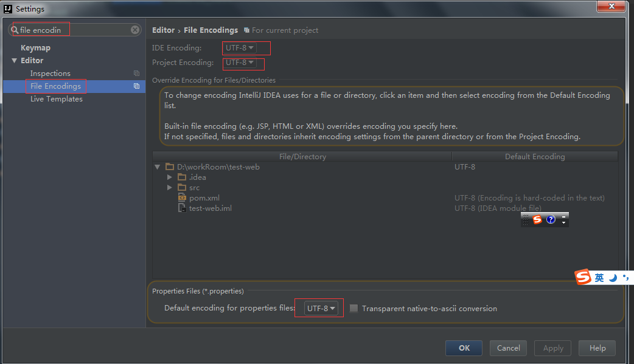The height and width of the screenshot is (364, 634).
Task: Collapse the D:\workRoom\test-web tree node
Action: point(158,167)
